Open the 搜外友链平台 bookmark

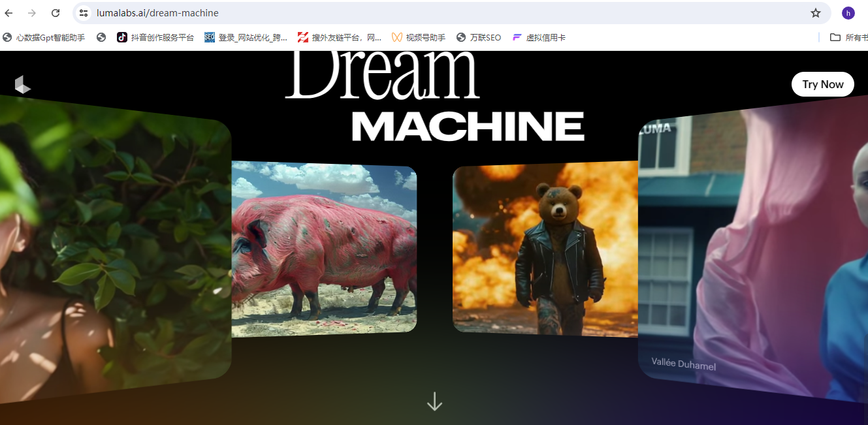pos(340,38)
